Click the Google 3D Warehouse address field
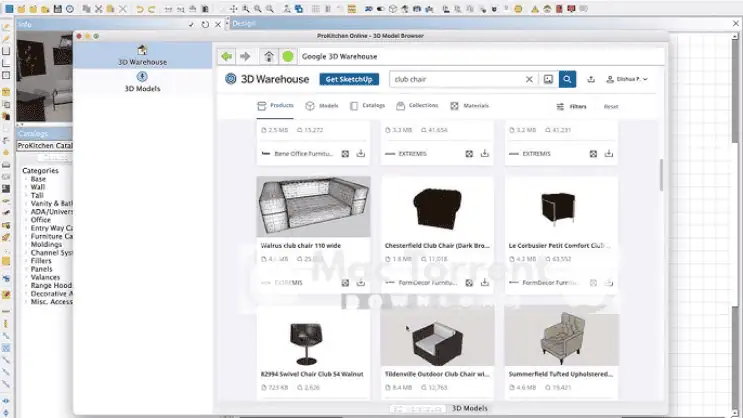 point(481,56)
